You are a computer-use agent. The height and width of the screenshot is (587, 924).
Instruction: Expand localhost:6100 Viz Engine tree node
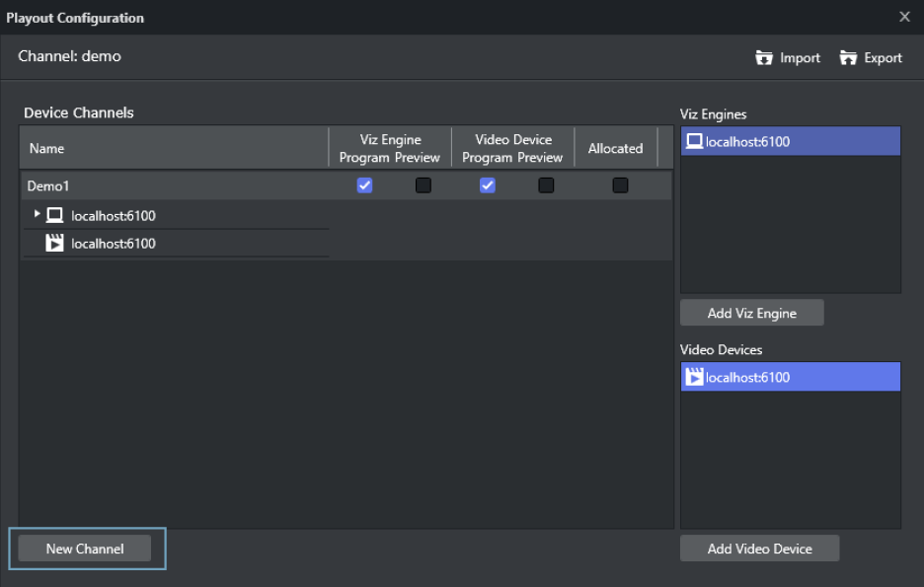pos(38,214)
